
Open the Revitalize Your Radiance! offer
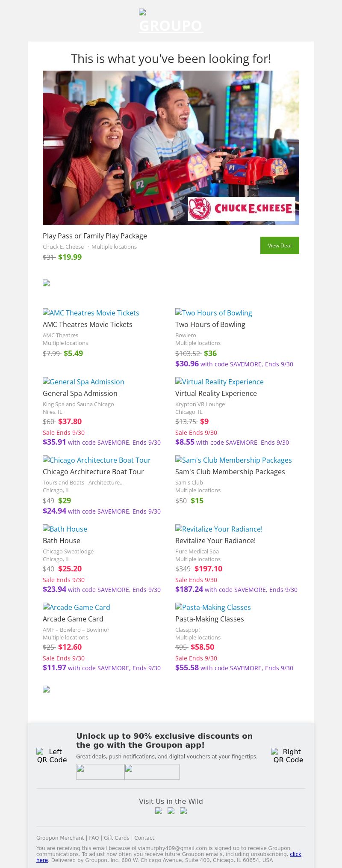click(x=215, y=541)
